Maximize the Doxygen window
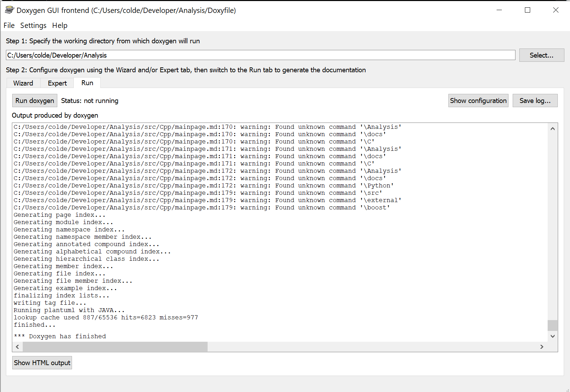This screenshot has height=392, width=570. (x=527, y=10)
